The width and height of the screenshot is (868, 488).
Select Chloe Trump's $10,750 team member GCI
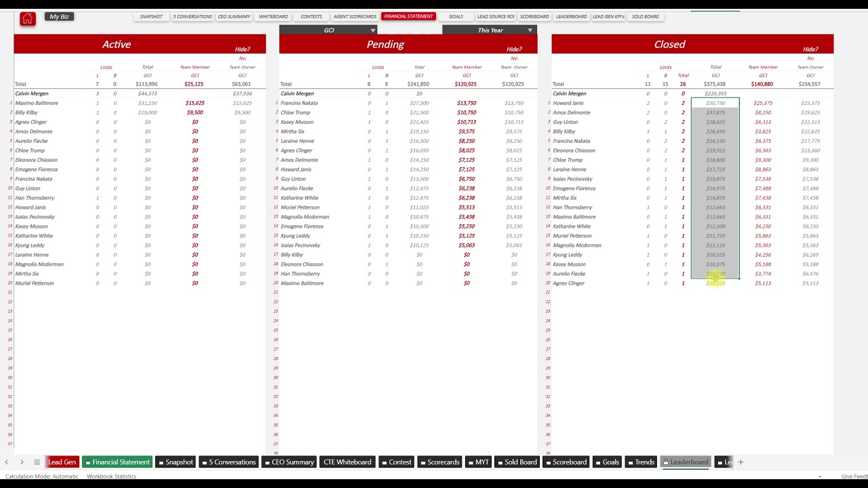467,113
